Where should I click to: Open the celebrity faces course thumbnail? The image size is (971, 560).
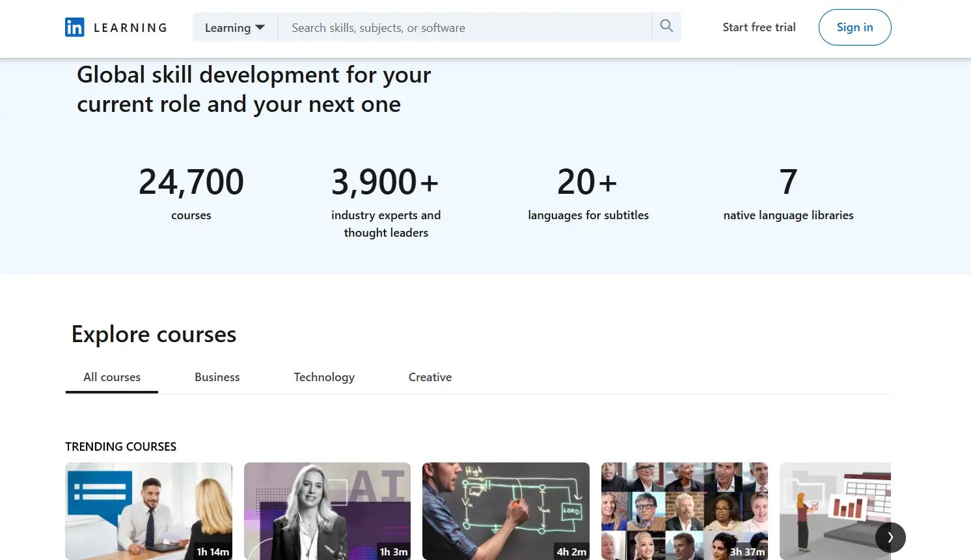tap(684, 511)
